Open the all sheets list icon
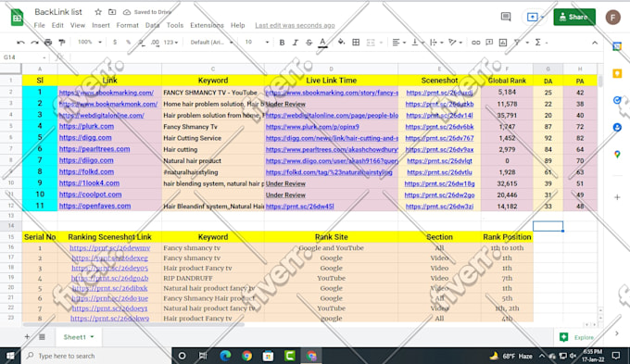Viewport: 630px width, 364px height. pyautogui.click(x=42, y=337)
